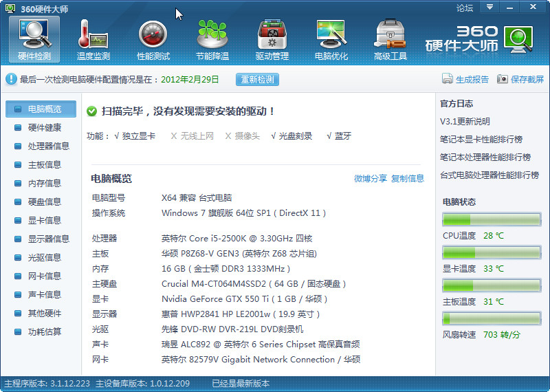Share via 微博分享 link

(371, 178)
